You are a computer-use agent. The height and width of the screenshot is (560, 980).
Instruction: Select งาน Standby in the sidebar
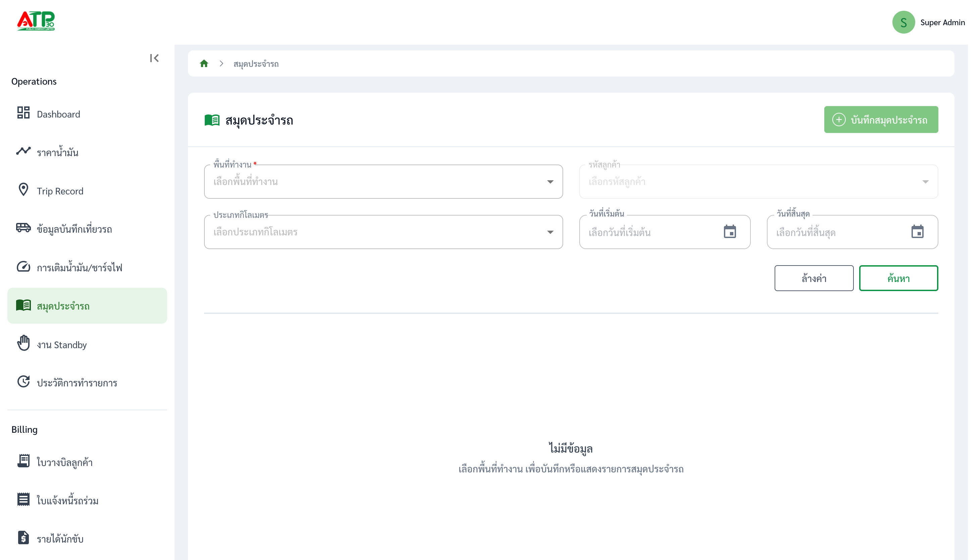(87, 344)
